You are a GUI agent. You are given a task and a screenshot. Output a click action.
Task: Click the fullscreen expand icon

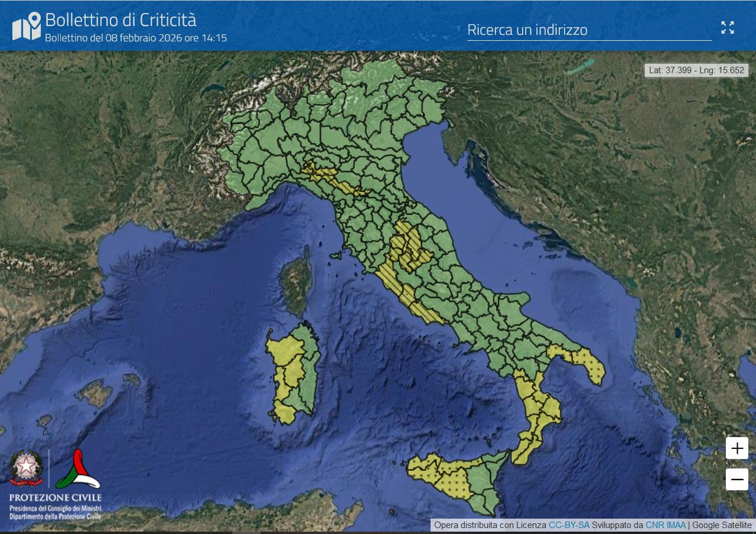point(727,27)
